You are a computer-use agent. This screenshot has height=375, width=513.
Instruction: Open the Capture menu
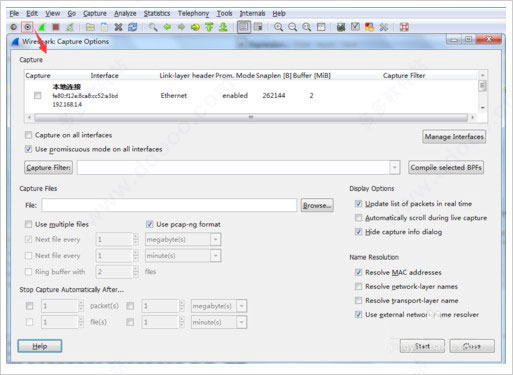tap(95, 13)
